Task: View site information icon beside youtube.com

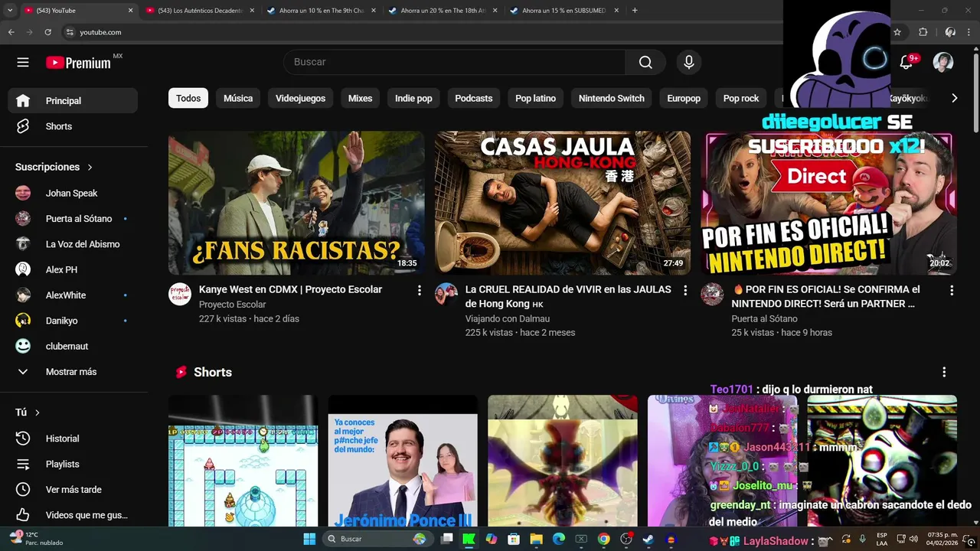Action: click(x=70, y=32)
